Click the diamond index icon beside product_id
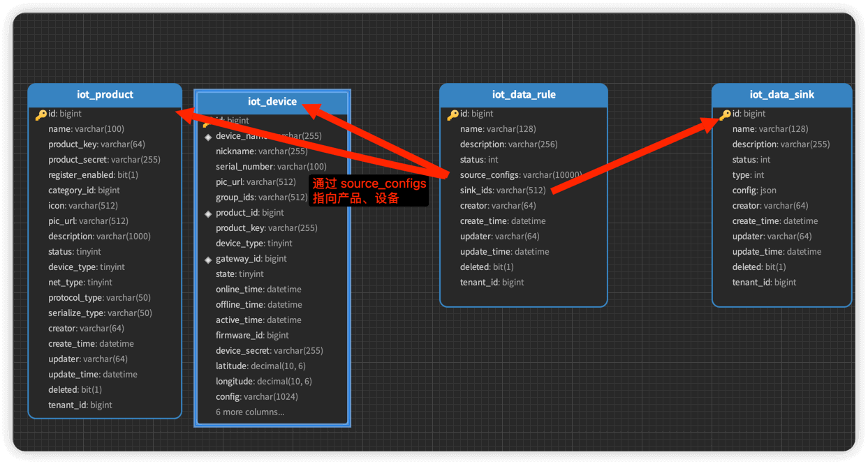Image resolution: width=868 pixels, height=464 pixels. pyautogui.click(x=208, y=214)
